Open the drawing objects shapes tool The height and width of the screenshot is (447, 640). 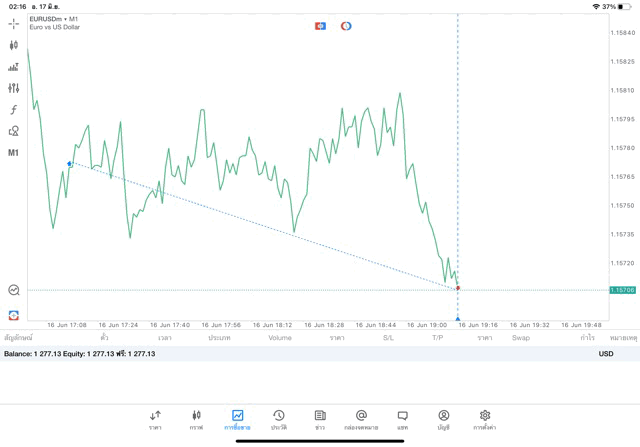[x=14, y=131]
